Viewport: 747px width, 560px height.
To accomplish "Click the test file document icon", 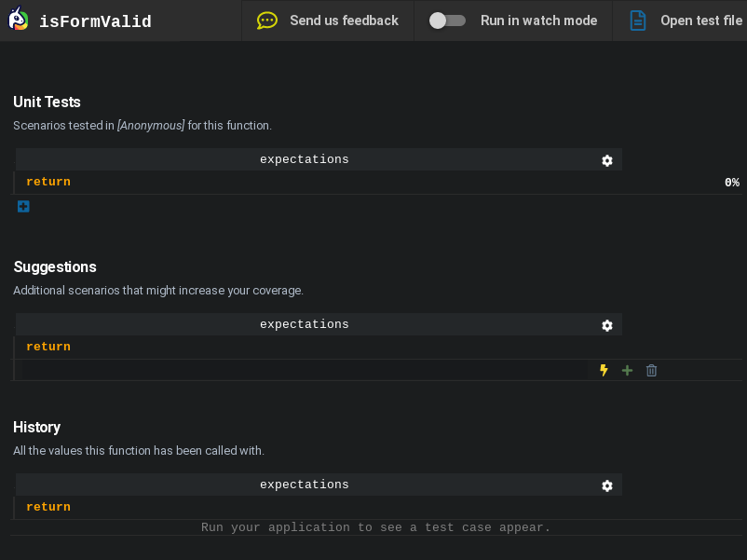I will (x=637, y=20).
